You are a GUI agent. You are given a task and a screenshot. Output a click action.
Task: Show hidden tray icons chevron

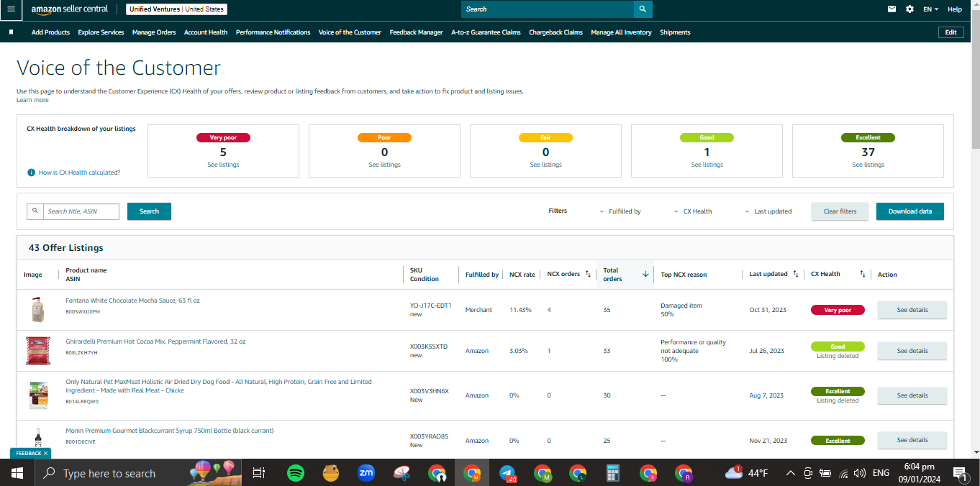tap(791, 473)
